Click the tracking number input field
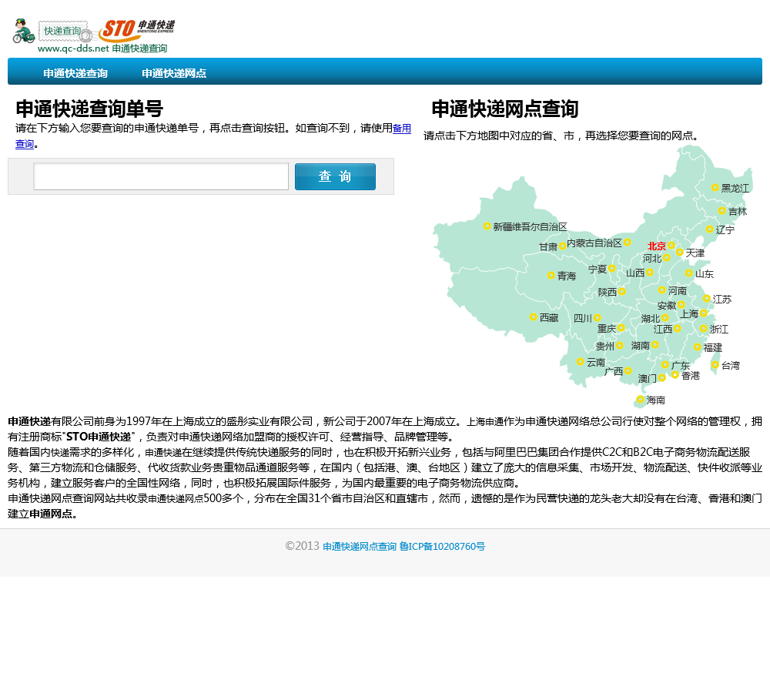770x700 pixels. tap(161, 176)
